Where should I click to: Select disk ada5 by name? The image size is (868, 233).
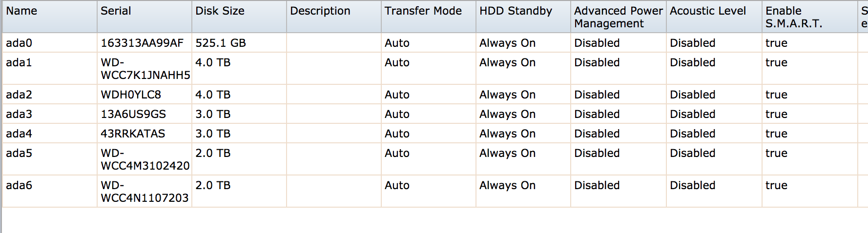click(x=19, y=153)
